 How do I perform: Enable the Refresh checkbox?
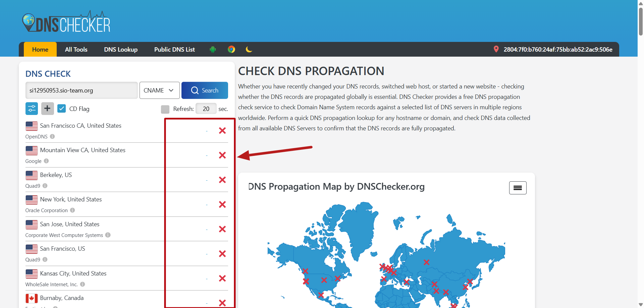point(165,109)
